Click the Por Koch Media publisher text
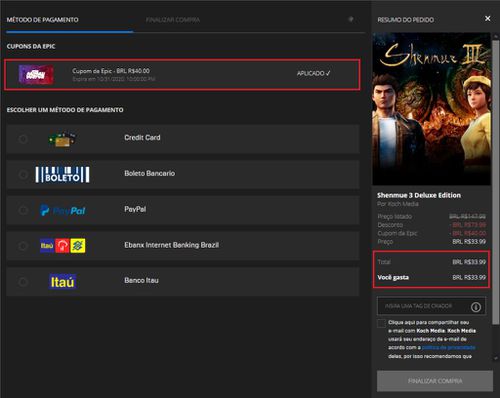 (x=398, y=204)
